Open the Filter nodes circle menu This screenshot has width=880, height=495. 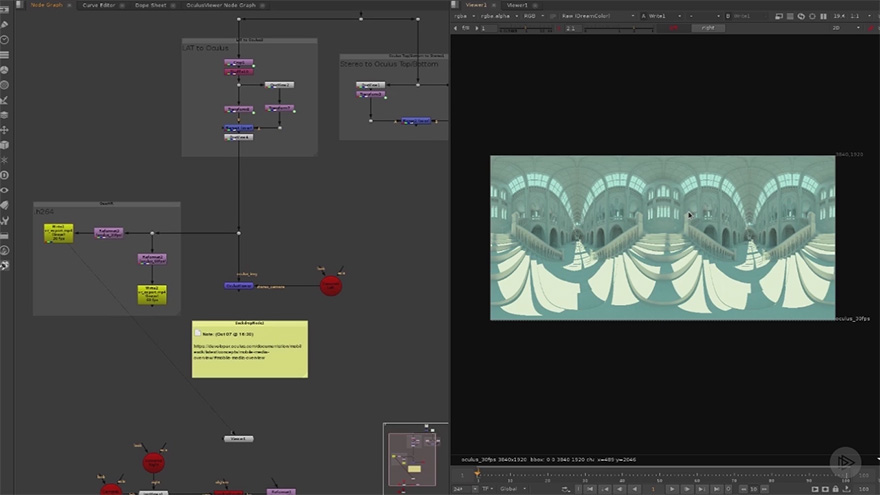(4, 85)
